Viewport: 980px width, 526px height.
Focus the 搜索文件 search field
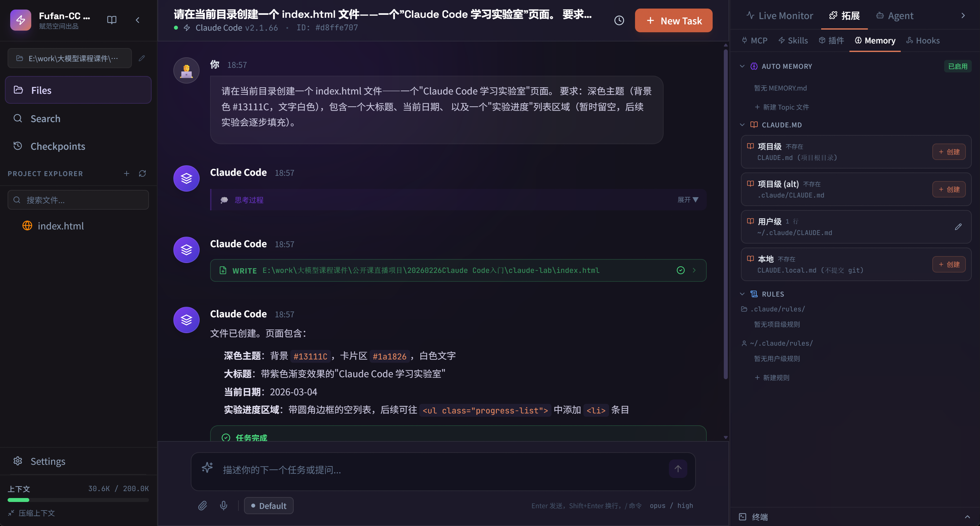pyautogui.click(x=78, y=200)
